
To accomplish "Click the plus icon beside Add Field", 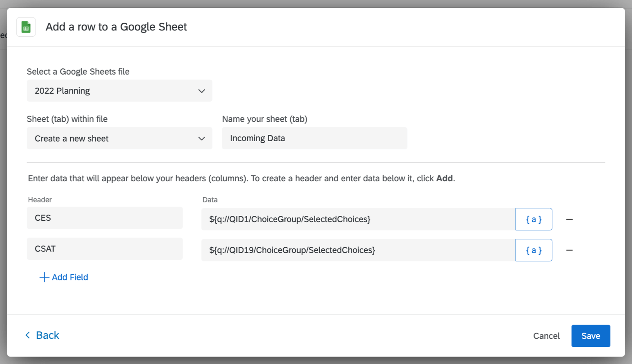I will click(43, 277).
